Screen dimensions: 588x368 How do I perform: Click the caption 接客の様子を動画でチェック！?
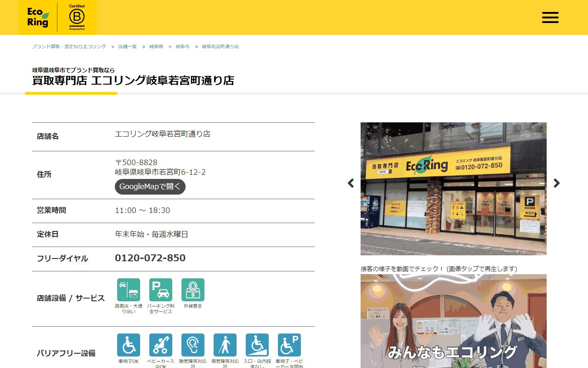pyautogui.click(x=402, y=269)
